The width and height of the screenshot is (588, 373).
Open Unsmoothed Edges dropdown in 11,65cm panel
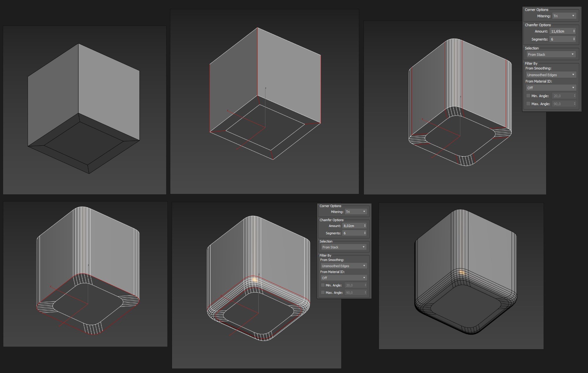[551, 75]
